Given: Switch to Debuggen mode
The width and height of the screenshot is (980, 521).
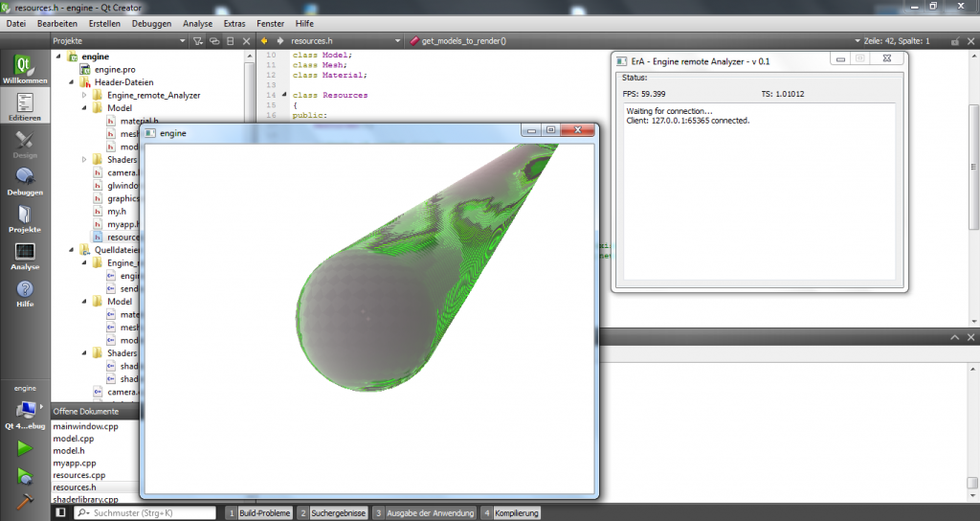Looking at the screenshot, I should 24,181.
